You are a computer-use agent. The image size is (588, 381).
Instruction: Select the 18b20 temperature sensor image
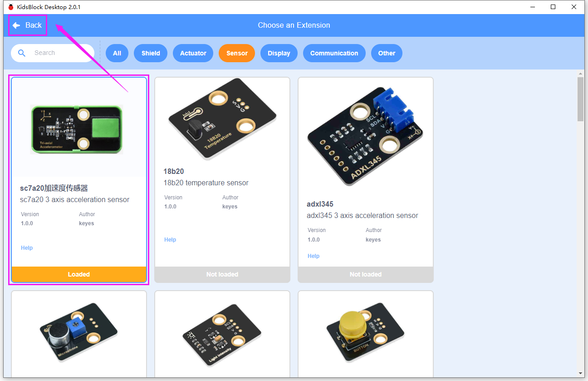coord(222,119)
